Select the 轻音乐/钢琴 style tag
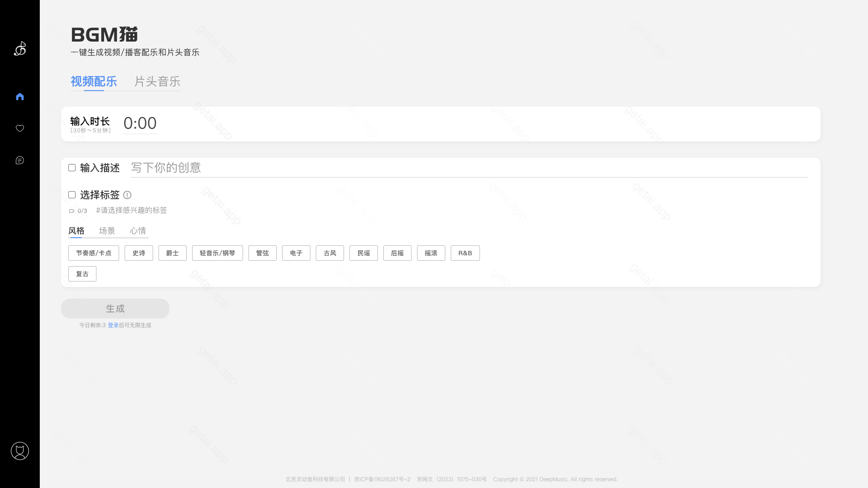 point(217,253)
